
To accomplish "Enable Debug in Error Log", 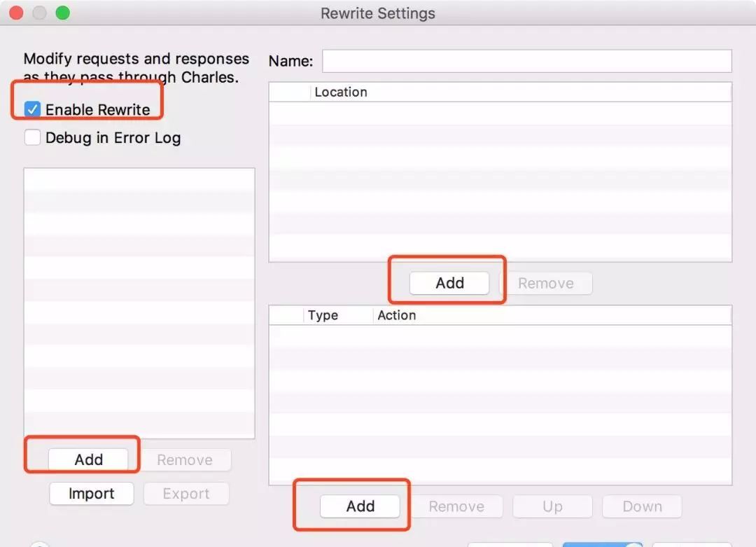I will 33,138.
